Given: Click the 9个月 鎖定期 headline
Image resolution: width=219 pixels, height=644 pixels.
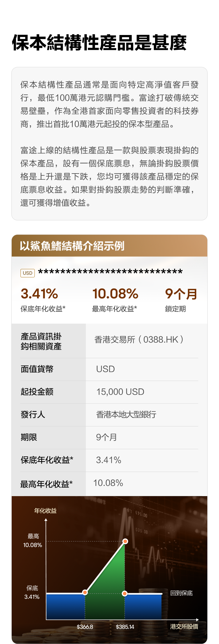Looking at the screenshot, I should (x=181, y=294).
